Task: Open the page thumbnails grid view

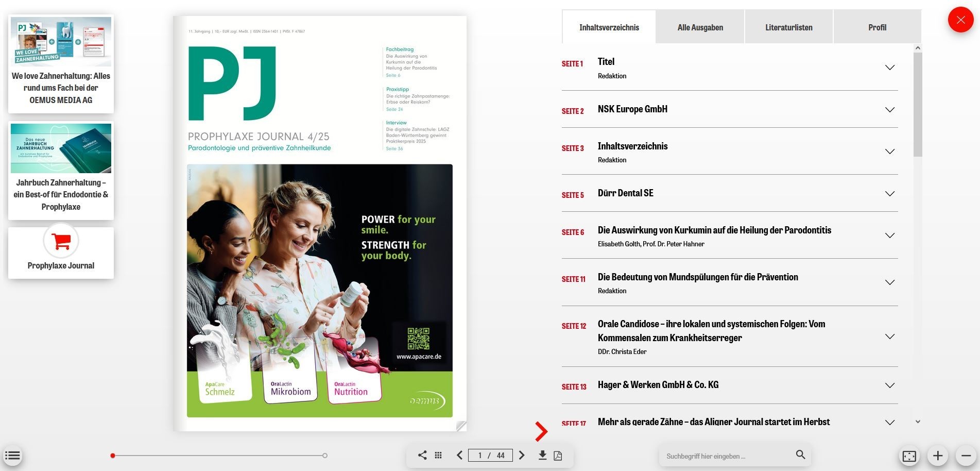Action: (x=438, y=455)
